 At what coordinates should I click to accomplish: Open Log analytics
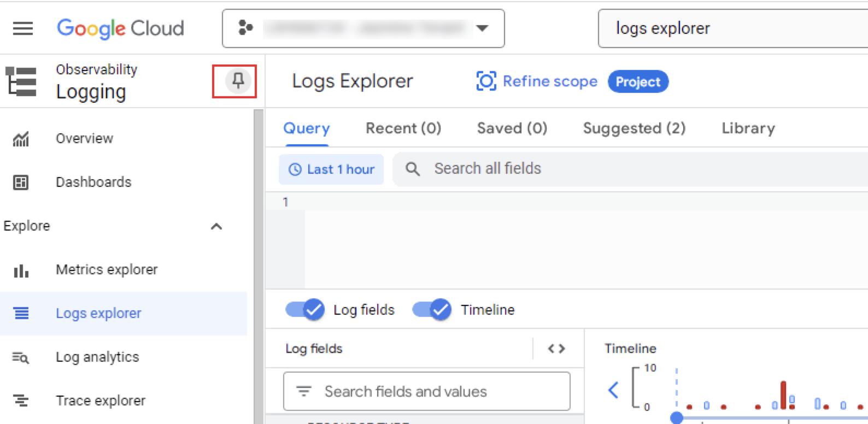point(124,357)
